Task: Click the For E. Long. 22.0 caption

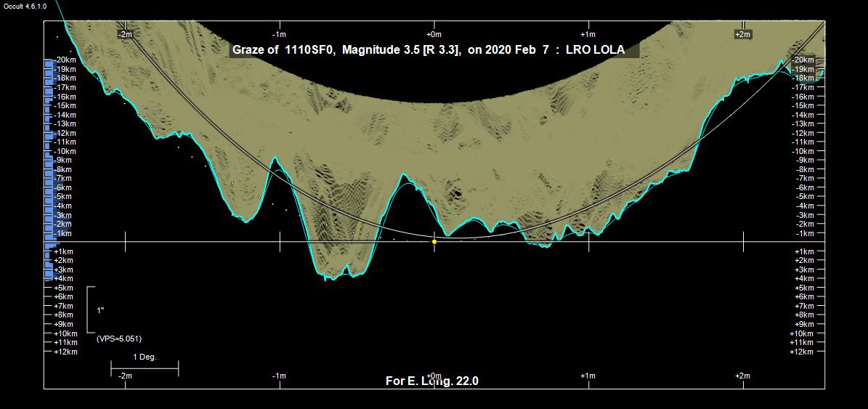Action: point(431,381)
